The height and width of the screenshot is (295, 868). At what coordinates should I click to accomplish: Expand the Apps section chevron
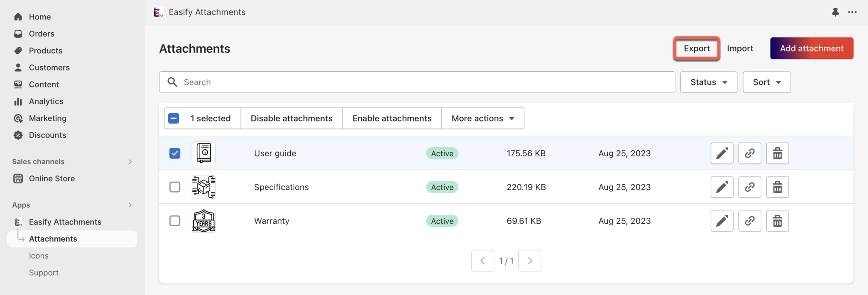click(x=130, y=205)
